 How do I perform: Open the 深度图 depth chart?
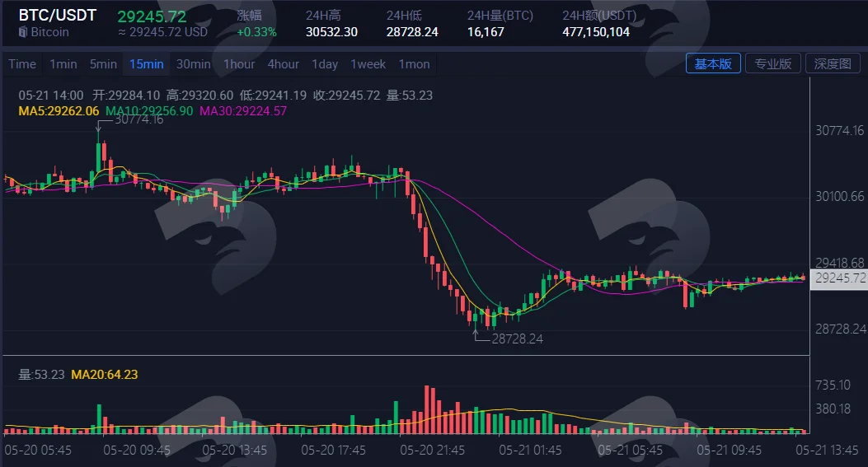[x=833, y=63]
